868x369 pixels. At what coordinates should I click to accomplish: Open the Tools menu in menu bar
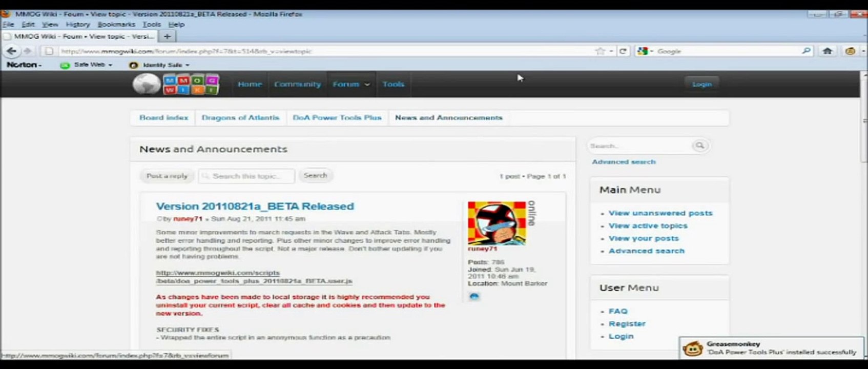click(152, 25)
